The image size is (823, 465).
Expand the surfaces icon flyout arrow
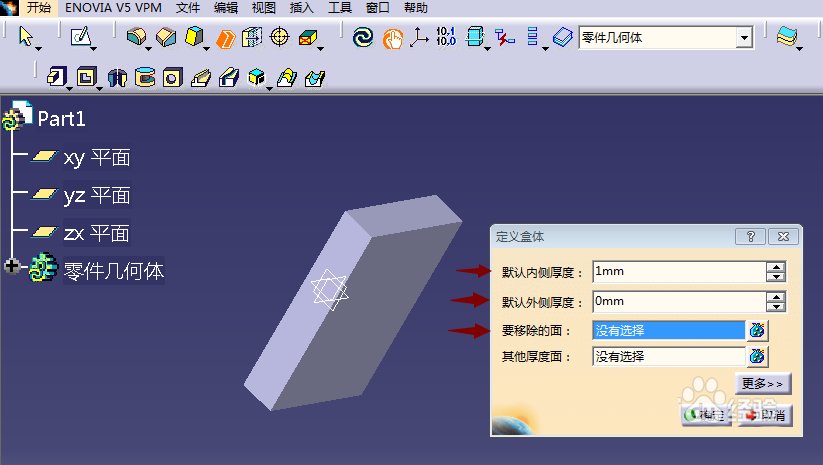[799, 49]
